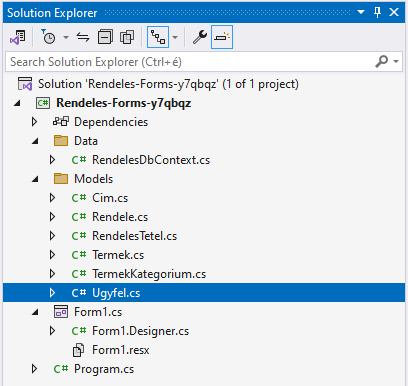Expand the Program.cs node

click(x=34, y=369)
